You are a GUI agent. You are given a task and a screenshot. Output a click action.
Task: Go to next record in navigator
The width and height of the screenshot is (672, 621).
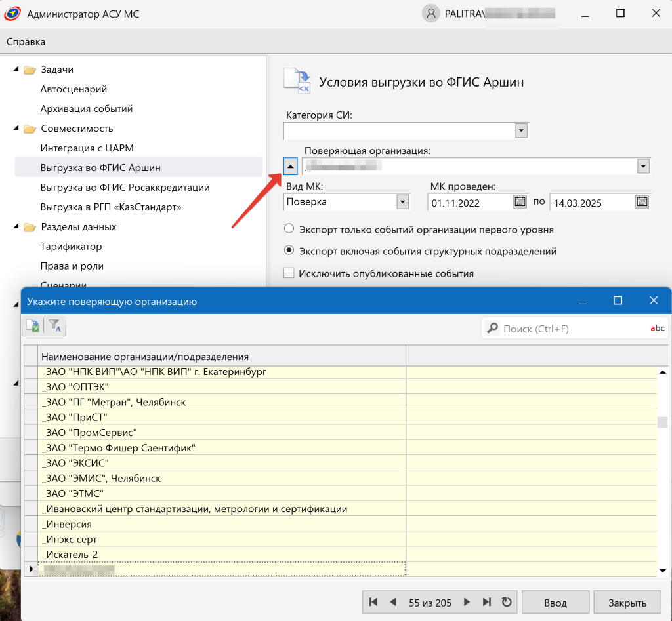pos(467,602)
